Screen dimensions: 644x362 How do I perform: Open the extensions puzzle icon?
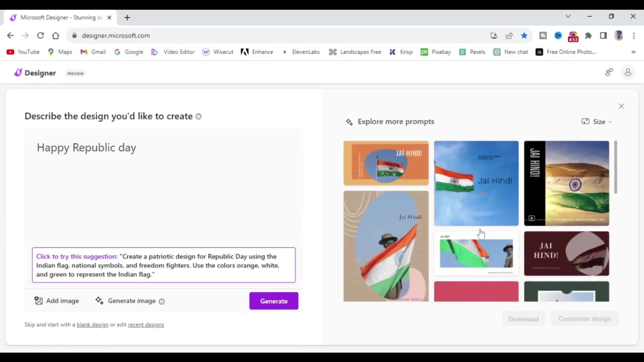click(x=588, y=36)
